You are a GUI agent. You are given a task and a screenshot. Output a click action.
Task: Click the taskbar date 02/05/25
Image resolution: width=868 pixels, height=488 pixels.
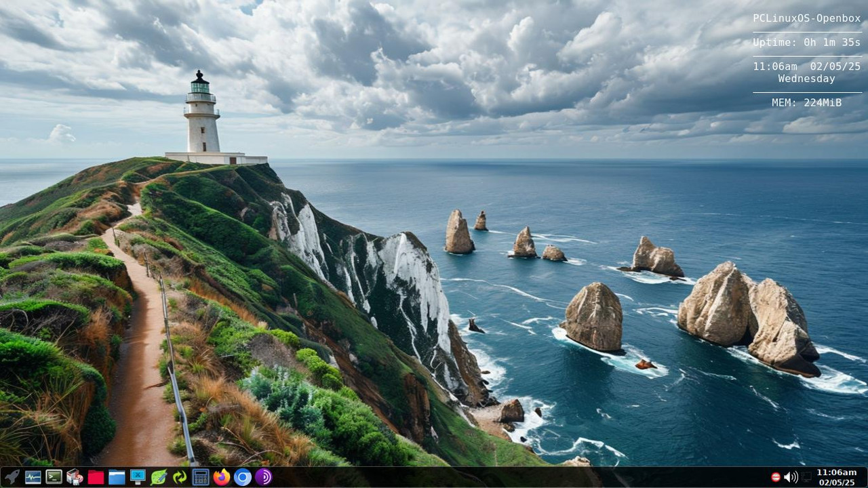[x=837, y=483]
